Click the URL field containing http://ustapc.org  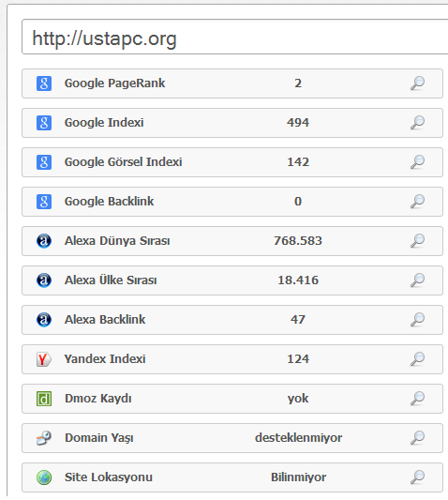click(235, 37)
